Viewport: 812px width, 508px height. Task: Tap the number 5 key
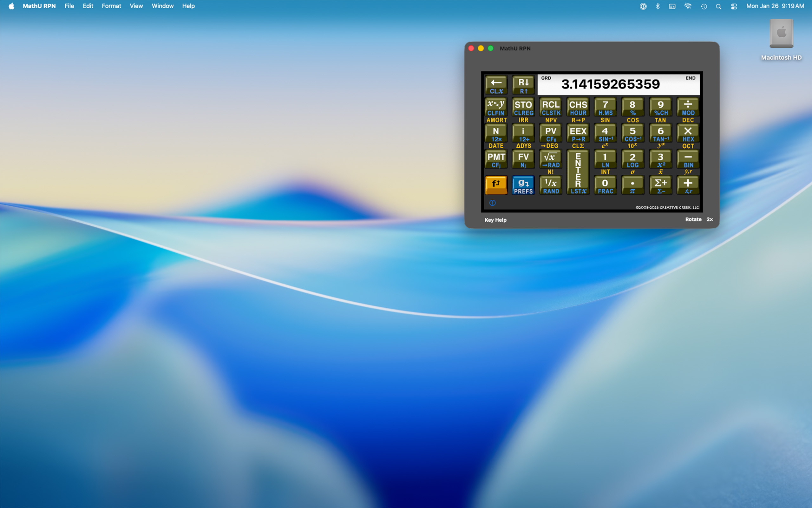tap(633, 133)
